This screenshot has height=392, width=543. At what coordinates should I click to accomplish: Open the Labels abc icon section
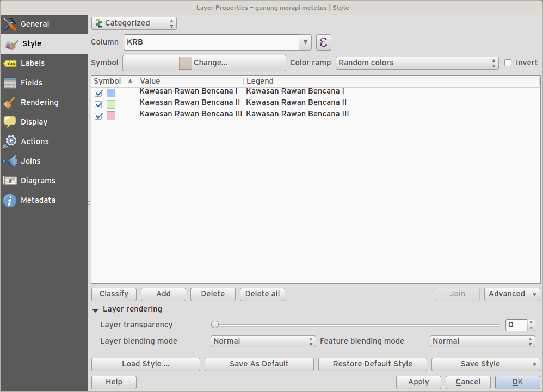click(x=10, y=63)
